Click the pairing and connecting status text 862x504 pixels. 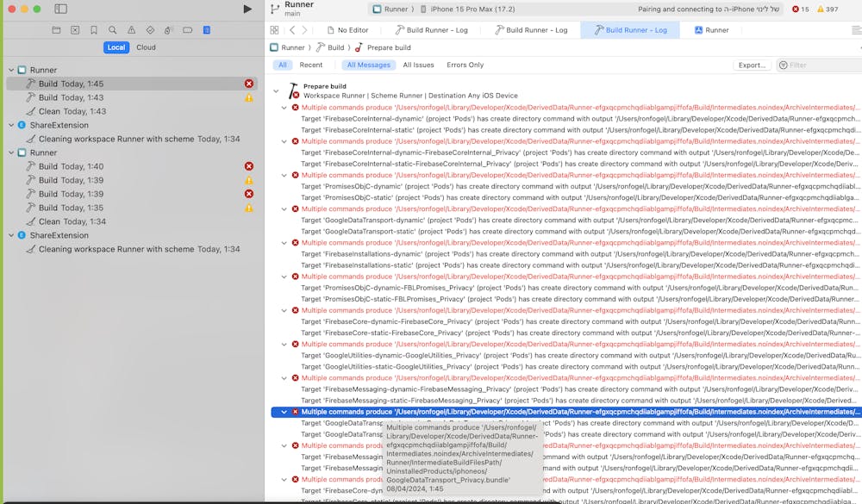(708, 9)
